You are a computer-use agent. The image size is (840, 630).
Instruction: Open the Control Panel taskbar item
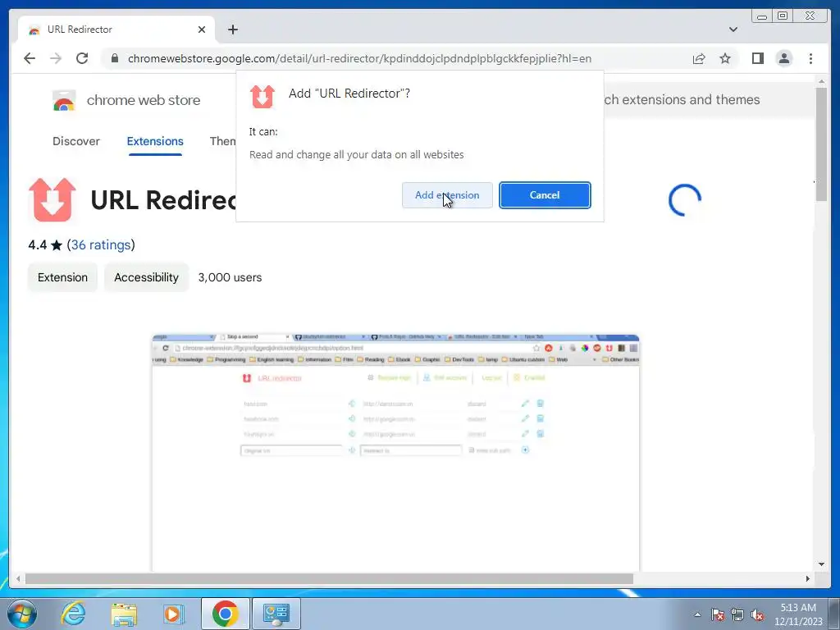(x=276, y=614)
